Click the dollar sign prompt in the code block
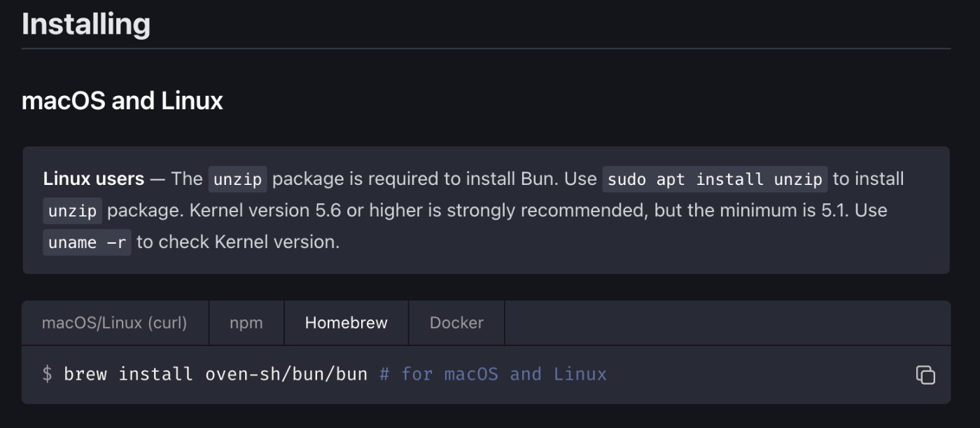 [47, 374]
